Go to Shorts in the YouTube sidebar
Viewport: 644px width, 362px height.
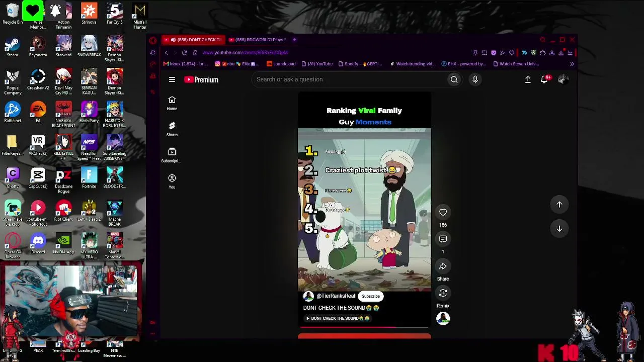click(x=172, y=129)
